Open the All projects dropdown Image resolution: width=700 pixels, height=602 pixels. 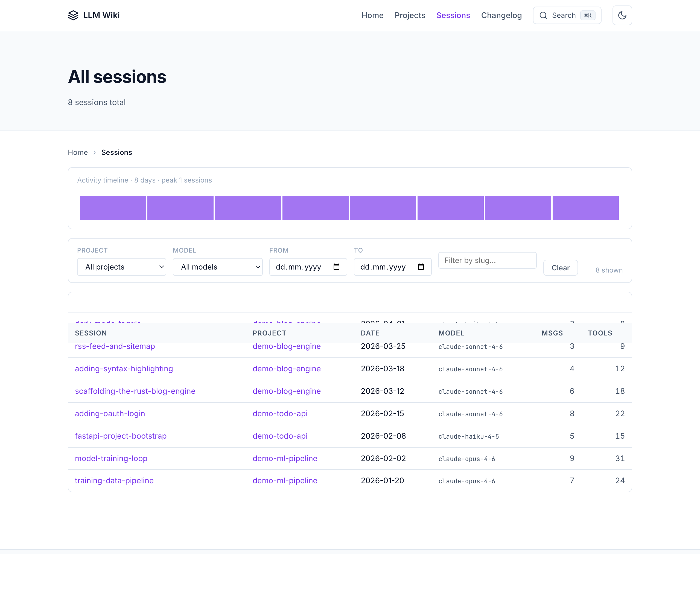(121, 267)
